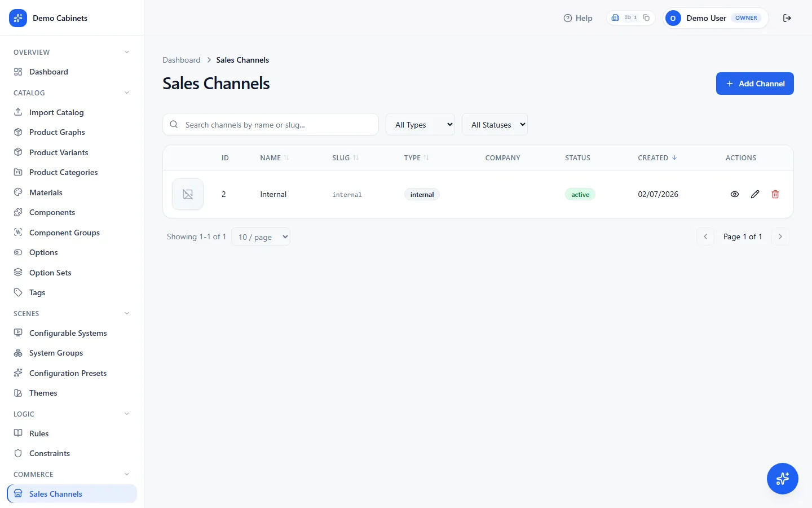Click the Demo Cabinets logo icon

click(x=18, y=18)
